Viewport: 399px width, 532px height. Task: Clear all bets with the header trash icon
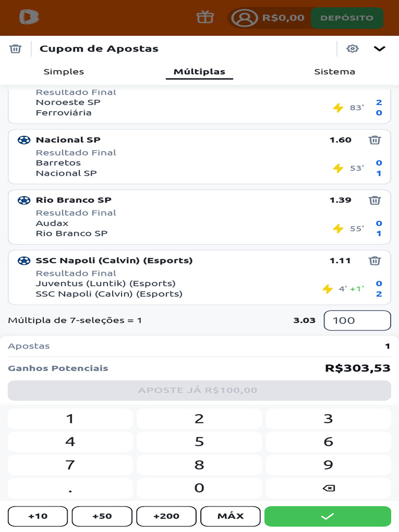[15, 49]
